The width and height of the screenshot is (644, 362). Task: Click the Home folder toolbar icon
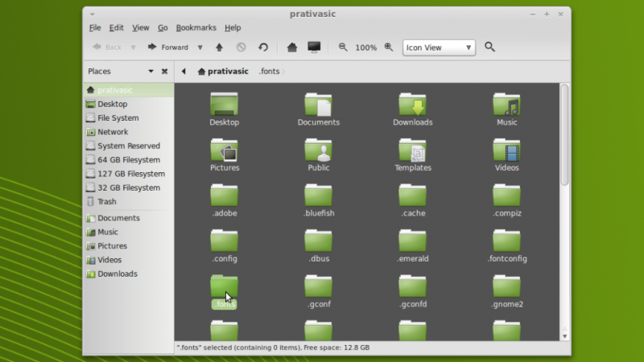point(291,47)
